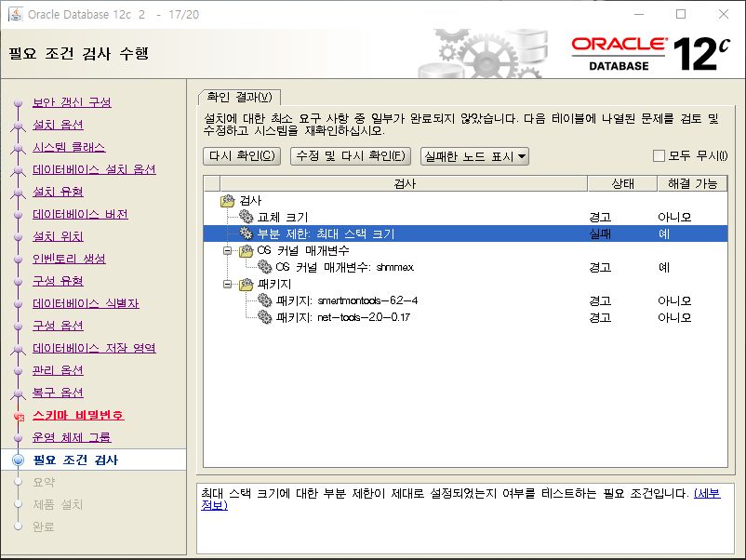Click the gear icon next to 교체 크기
This screenshot has height=560, width=746.
[246, 217]
